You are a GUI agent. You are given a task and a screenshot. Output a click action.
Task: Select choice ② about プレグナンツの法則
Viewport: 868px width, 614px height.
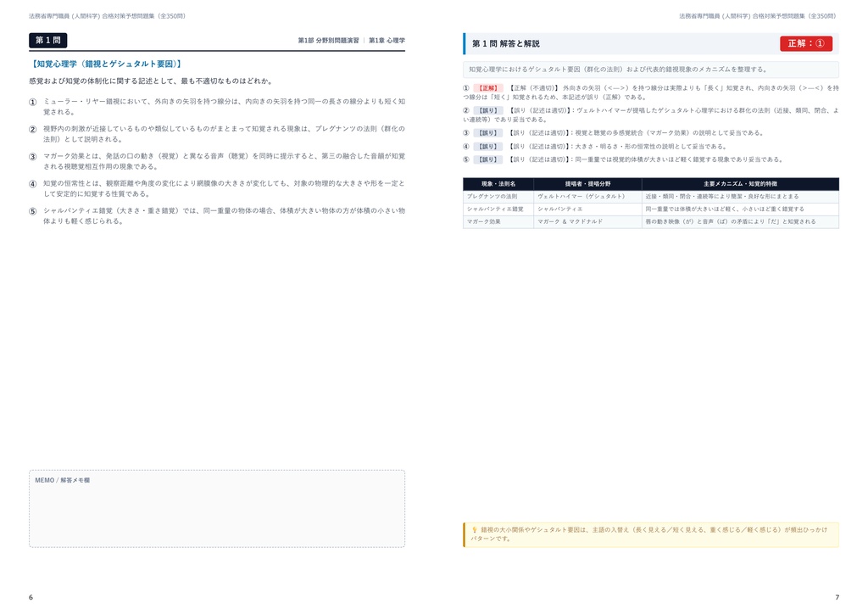[x=217, y=134]
